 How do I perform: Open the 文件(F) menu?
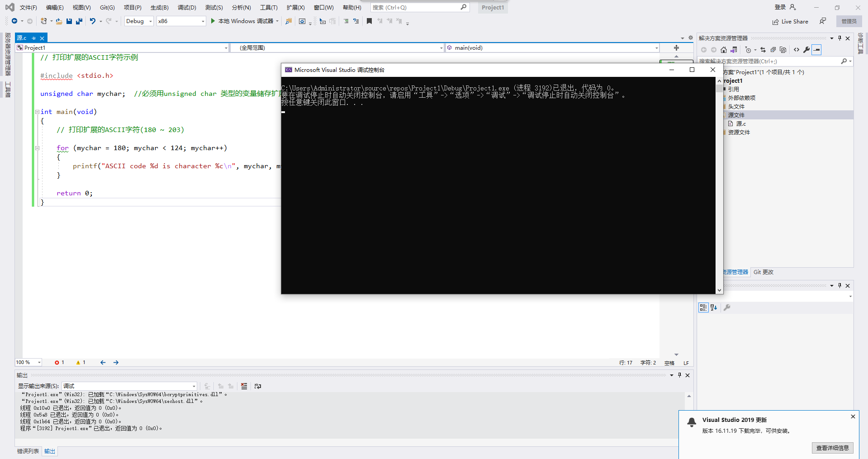[28, 7]
